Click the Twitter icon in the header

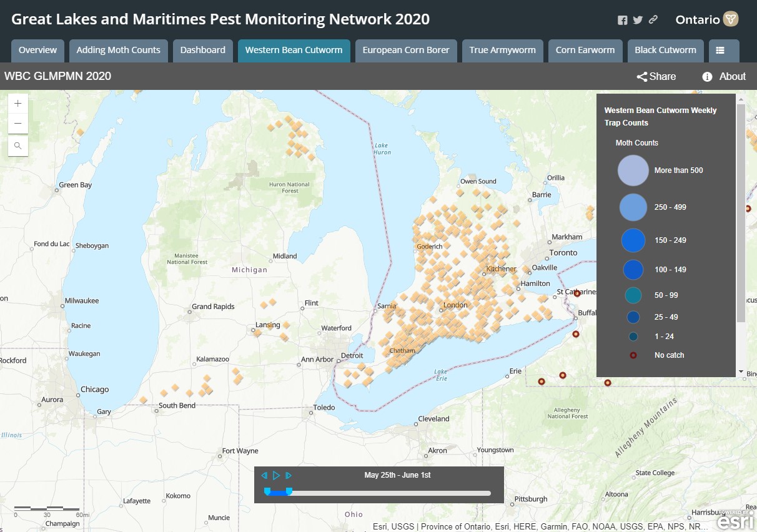tap(637, 20)
